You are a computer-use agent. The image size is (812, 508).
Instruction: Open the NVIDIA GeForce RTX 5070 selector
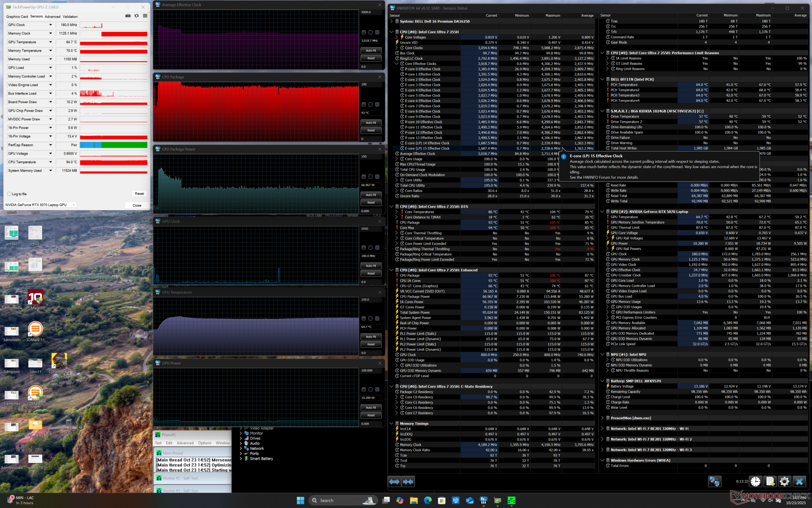tap(40, 205)
